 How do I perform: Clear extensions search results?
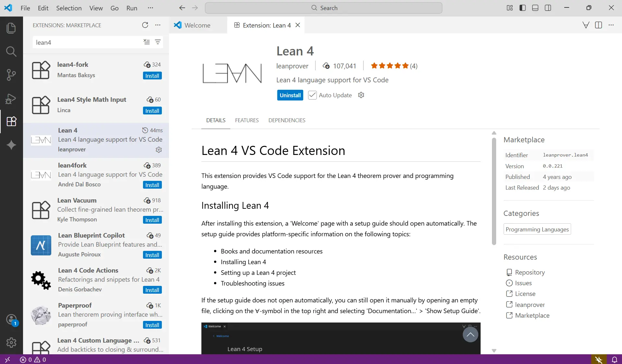coord(147,42)
